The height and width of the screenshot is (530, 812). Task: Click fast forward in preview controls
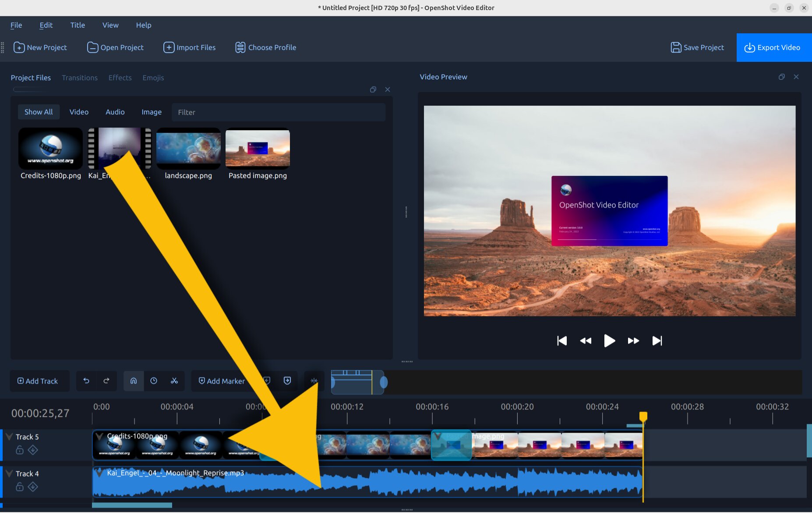tap(633, 341)
